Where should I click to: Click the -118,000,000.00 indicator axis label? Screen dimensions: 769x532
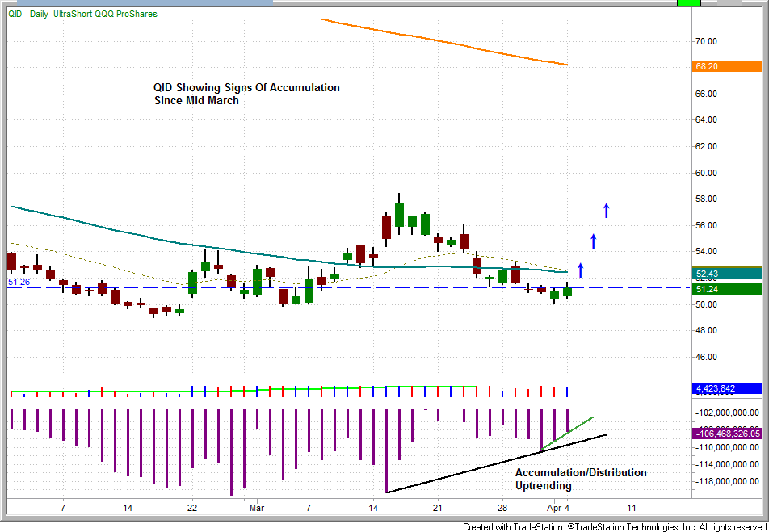point(728,481)
